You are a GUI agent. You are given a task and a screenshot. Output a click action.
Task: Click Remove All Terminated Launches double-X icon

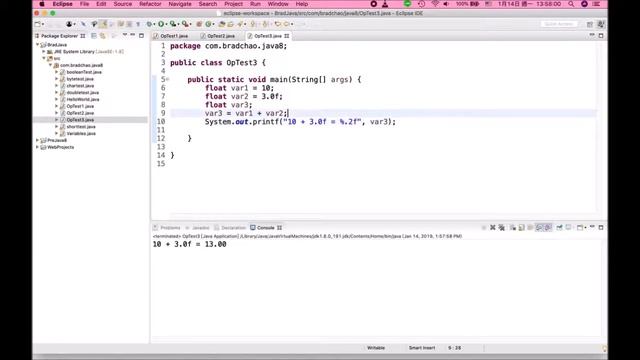[502, 227]
